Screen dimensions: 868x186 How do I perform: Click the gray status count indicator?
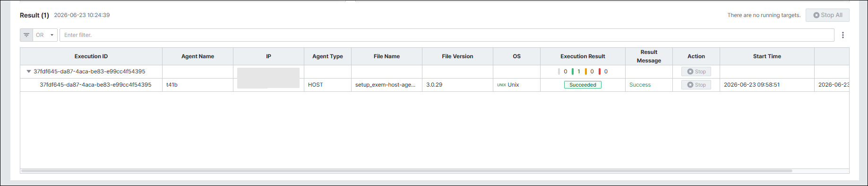coord(563,71)
